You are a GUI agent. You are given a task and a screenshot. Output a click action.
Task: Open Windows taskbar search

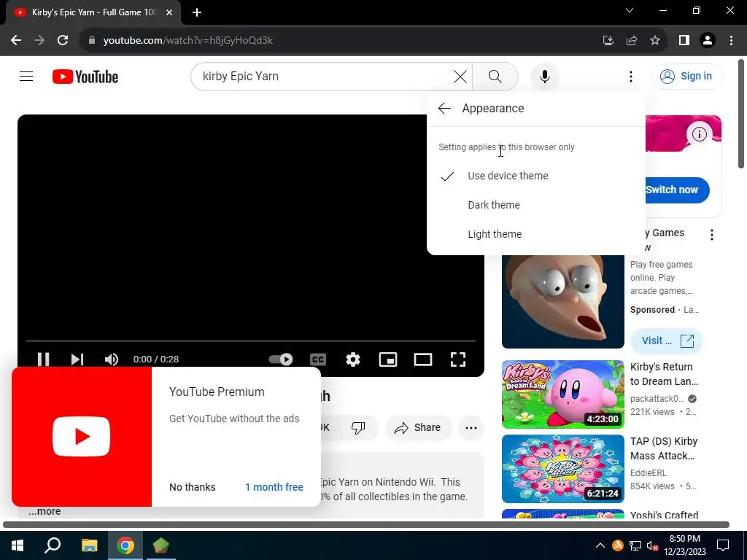click(53, 545)
